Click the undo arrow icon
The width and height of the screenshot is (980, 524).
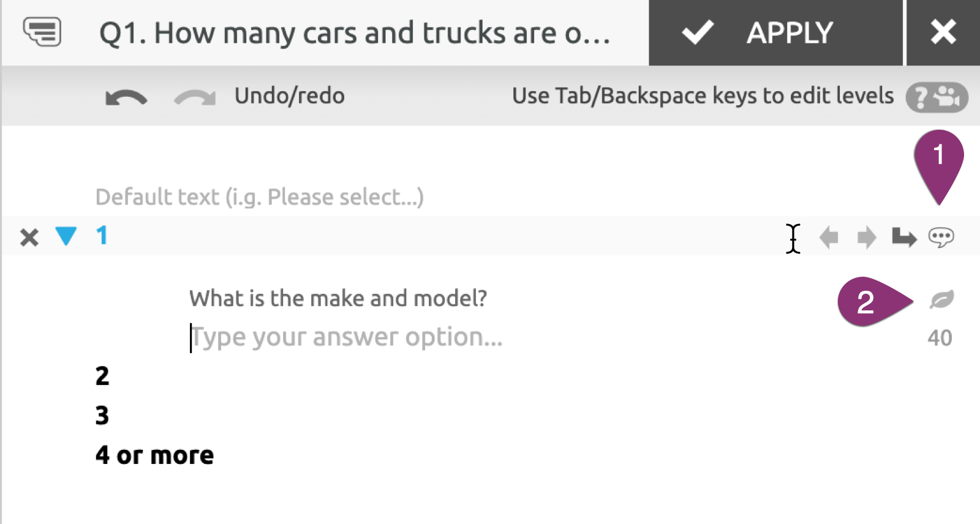pos(126,97)
